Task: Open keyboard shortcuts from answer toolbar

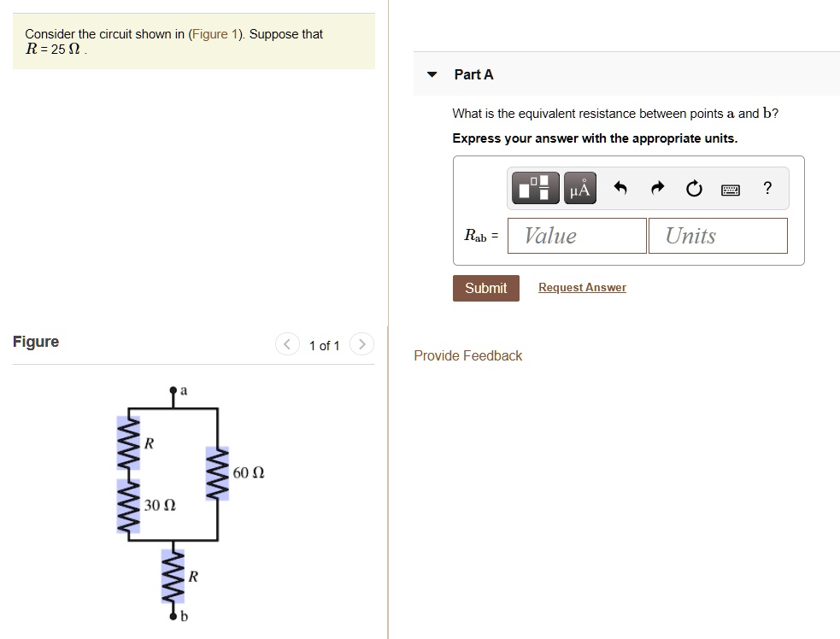Action: 730,190
